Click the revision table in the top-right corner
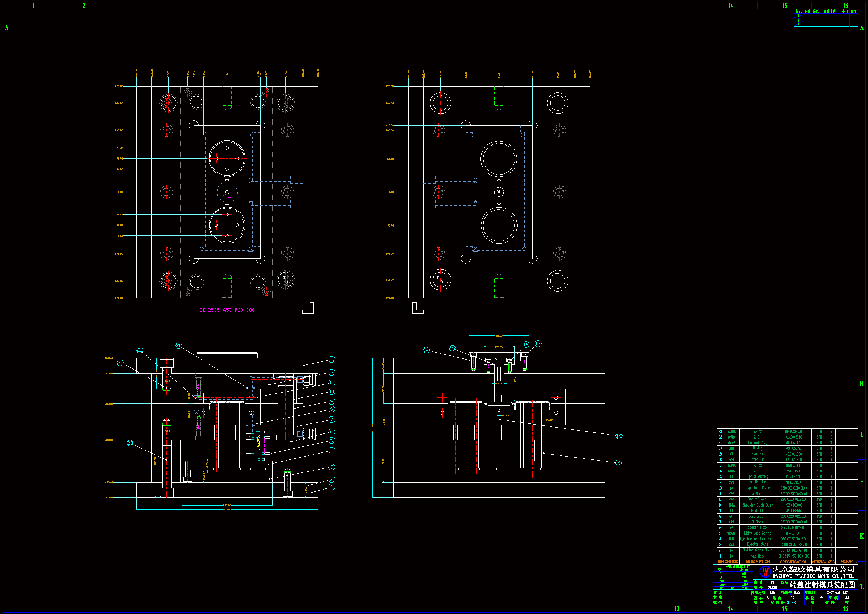Image resolution: width=868 pixels, height=614 pixels. (826, 18)
